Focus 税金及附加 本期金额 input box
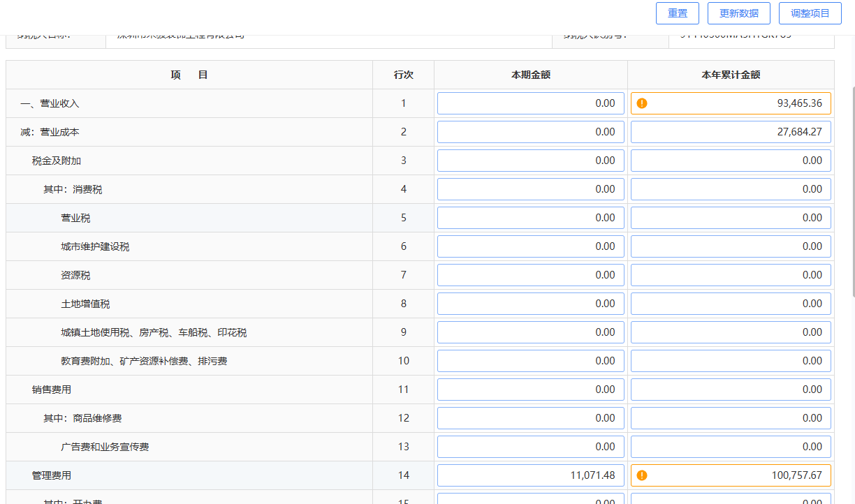The image size is (855, 504). tap(530, 161)
